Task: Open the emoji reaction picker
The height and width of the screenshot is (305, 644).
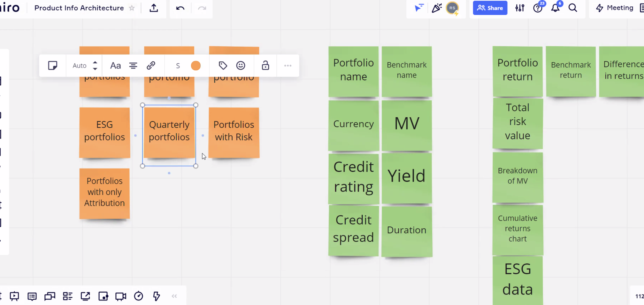Action: pos(241,66)
